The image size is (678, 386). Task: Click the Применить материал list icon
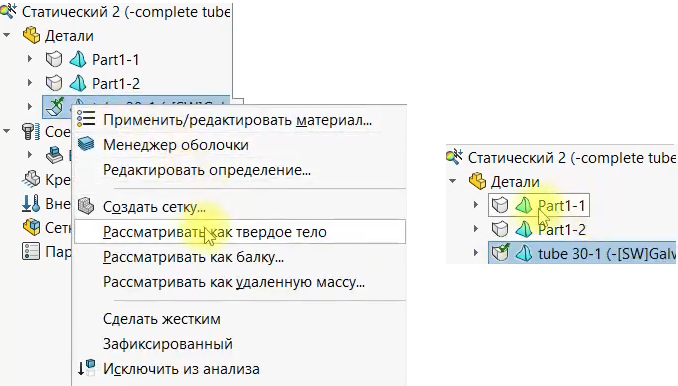pyautogui.click(x=86, y=118)
